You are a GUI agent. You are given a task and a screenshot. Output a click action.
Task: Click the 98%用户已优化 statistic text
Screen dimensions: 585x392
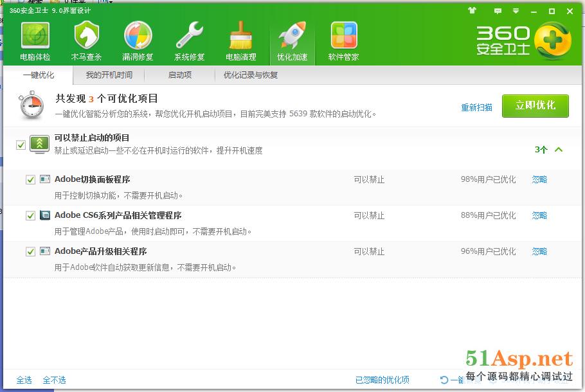click(x=489, y=179)
